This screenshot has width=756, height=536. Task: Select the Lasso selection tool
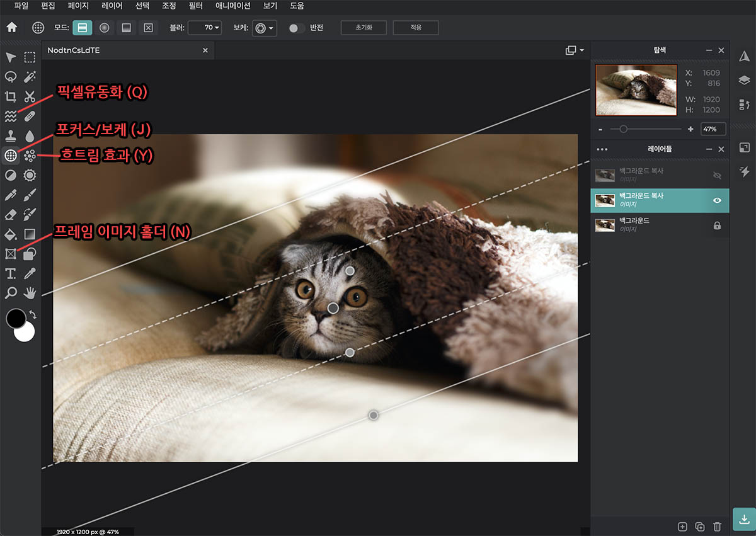coord(11,77)
